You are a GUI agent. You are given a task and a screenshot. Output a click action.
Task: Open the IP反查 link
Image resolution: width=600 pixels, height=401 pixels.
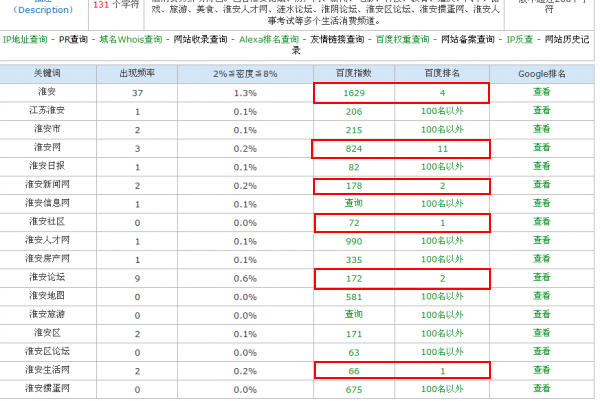pyautogui.click(x=519, y=39)
